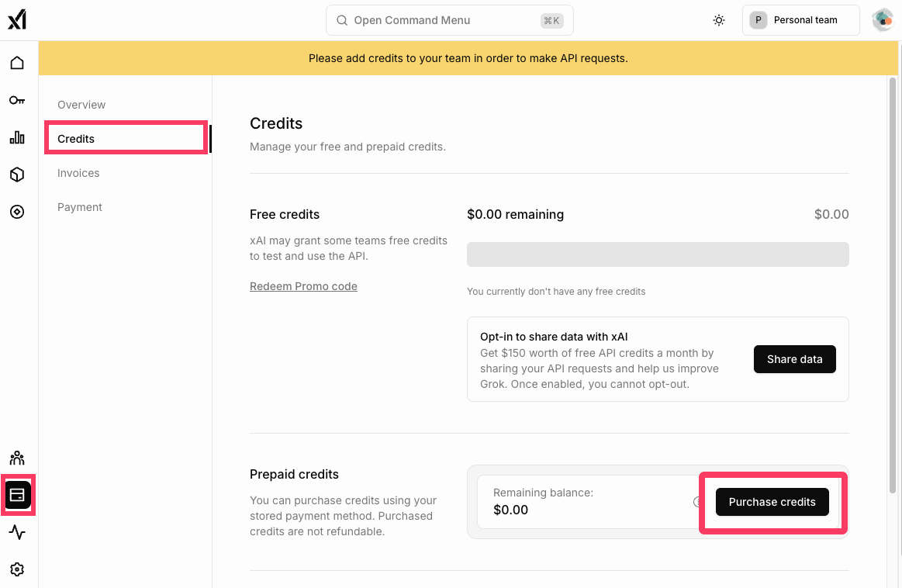Open Usage bar chart icon

click(x=17, y=137)
